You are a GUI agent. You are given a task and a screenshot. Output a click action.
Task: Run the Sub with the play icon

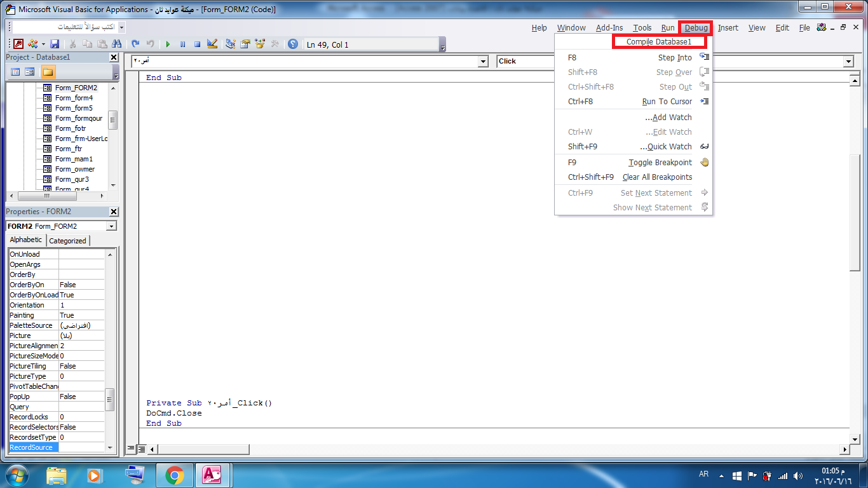(x=168, y=44)
